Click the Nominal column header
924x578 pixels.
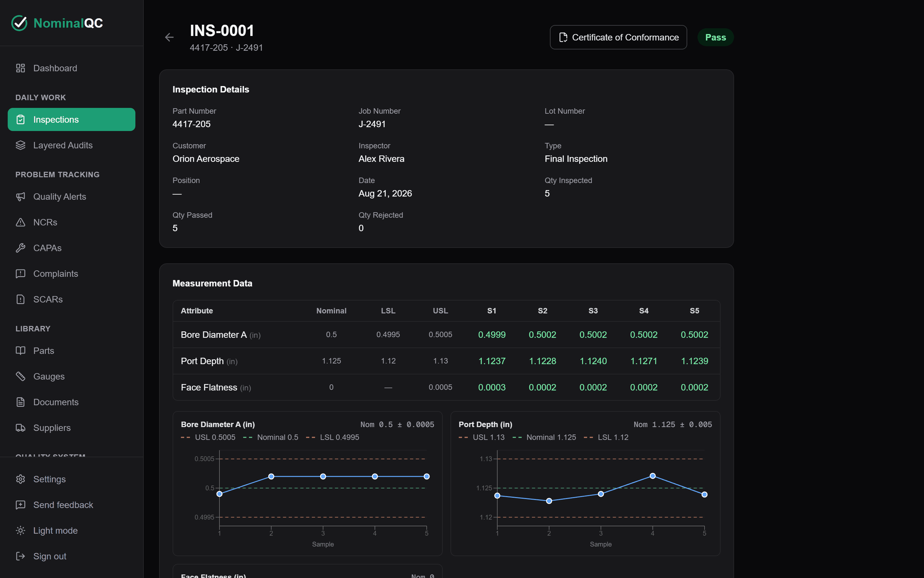coord(331,311)
